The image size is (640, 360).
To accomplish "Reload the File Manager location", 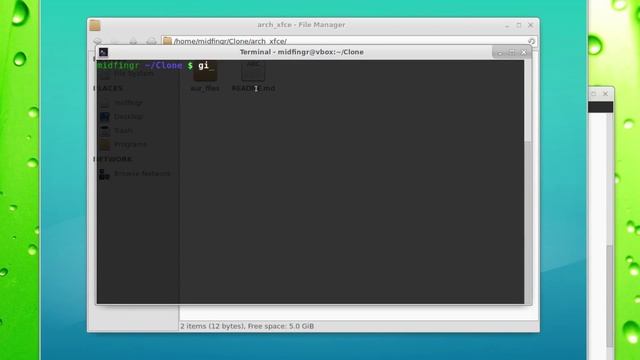I will pos(531,41).
